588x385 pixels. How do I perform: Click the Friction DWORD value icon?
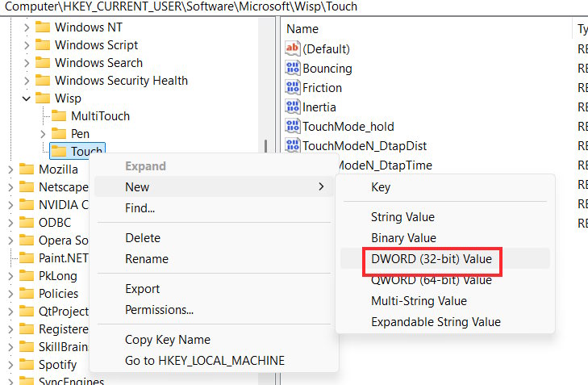293,87
